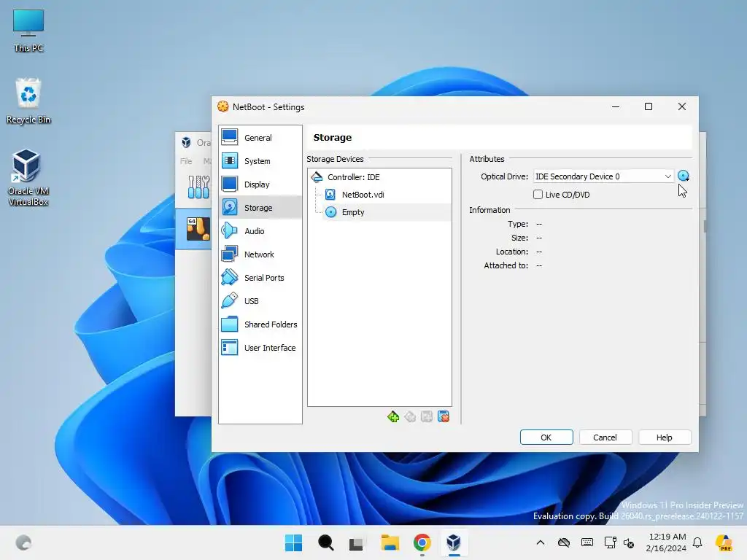Image resolution: width=747 pixels, height=560 pixels.
Task: Click the Cancel button
Action: 605,437
